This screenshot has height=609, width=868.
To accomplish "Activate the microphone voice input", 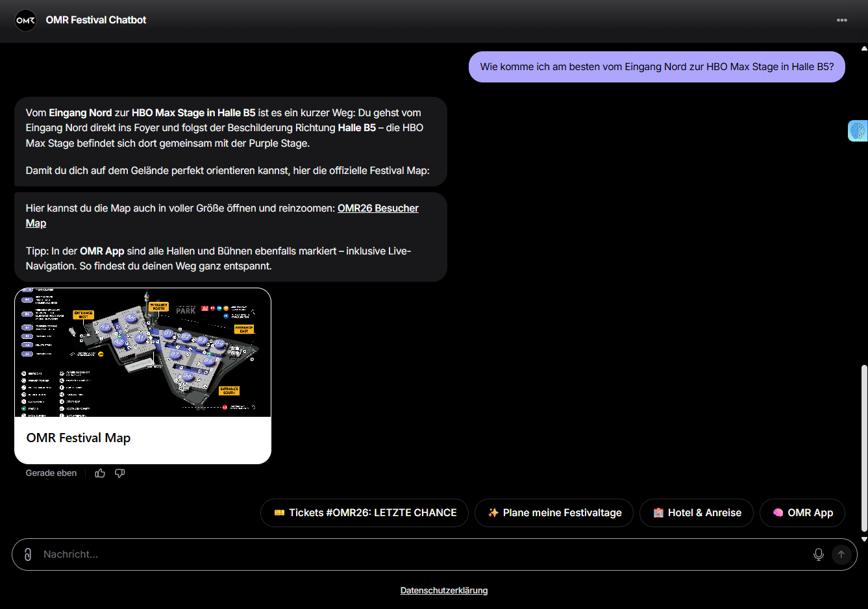I will [x=819, y=554].
